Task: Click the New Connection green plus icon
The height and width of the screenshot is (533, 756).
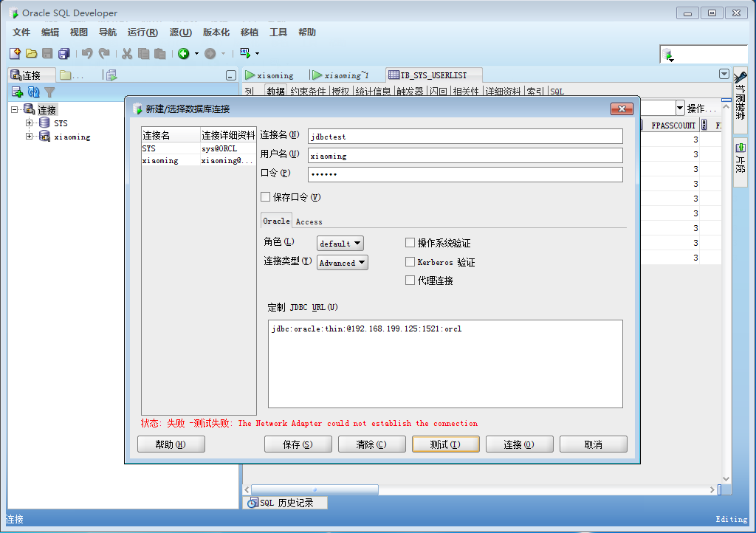Action: pos(18,92)
